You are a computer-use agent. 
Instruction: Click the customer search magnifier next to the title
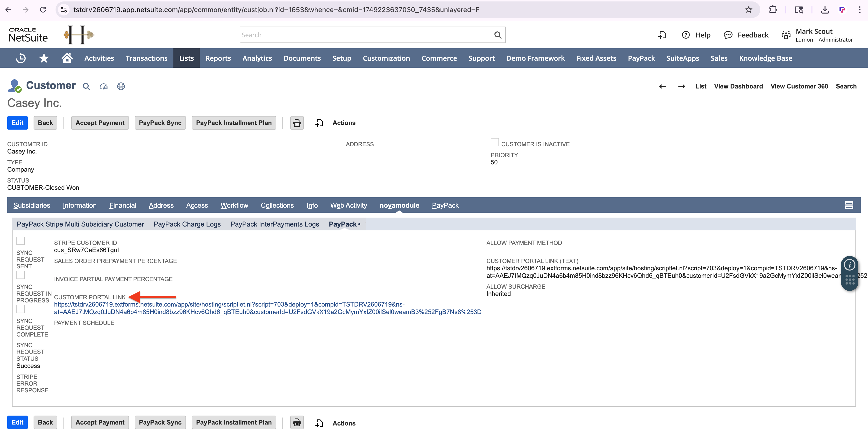(x=86, y=86)
